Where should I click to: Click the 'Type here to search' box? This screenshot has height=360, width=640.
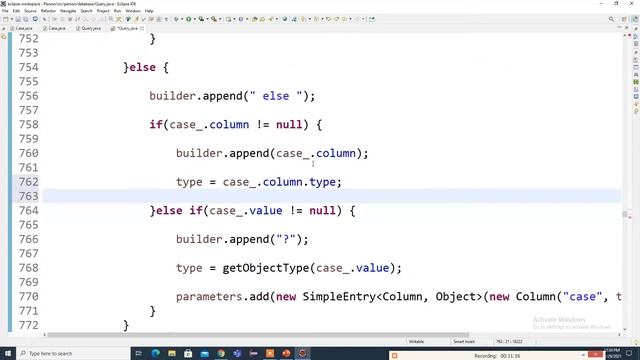pyautogui.click(x=73, y=353)
